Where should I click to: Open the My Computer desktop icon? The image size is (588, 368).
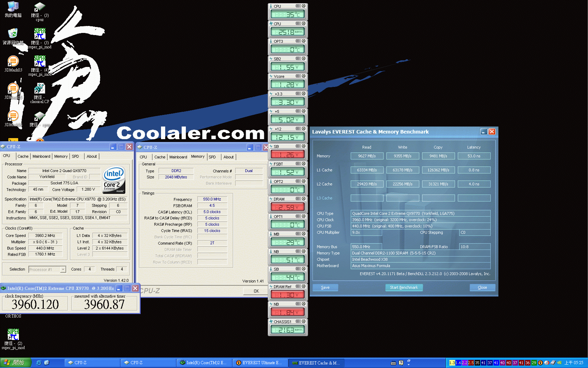pyautogui.click(x=13, y=9)
